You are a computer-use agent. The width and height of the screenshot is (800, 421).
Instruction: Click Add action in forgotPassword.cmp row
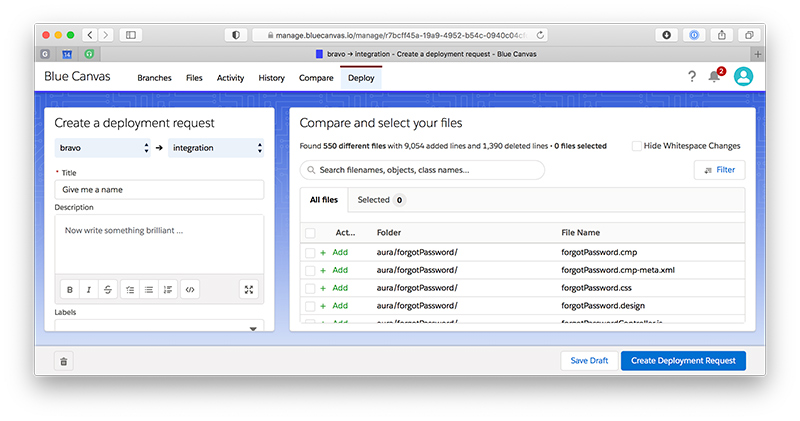coord(334,253)
